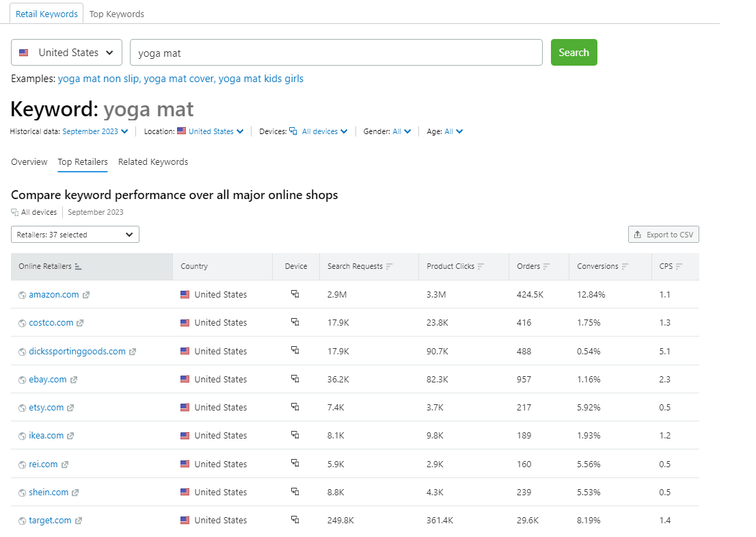Open target.com external link icon
756x537 pixels.
[79, 521]
